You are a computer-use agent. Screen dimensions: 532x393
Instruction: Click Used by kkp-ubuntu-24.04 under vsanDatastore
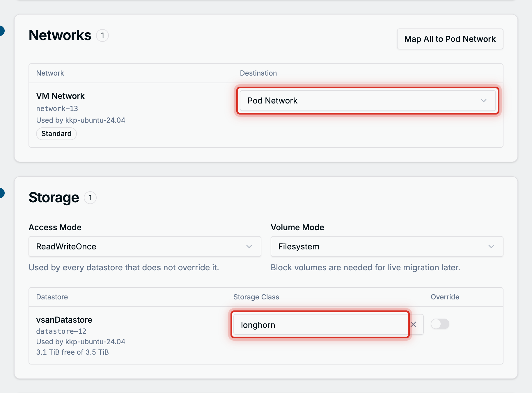point(81,342)
